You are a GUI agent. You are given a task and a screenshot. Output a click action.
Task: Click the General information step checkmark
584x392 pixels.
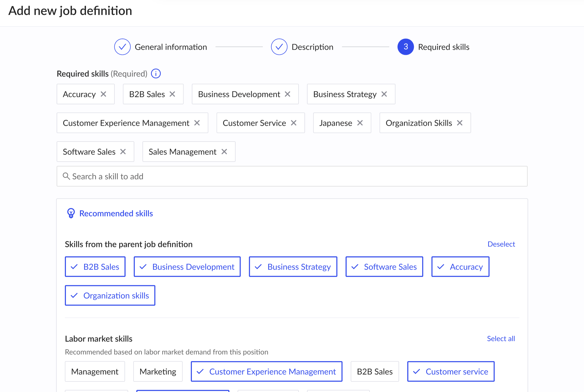122,47
